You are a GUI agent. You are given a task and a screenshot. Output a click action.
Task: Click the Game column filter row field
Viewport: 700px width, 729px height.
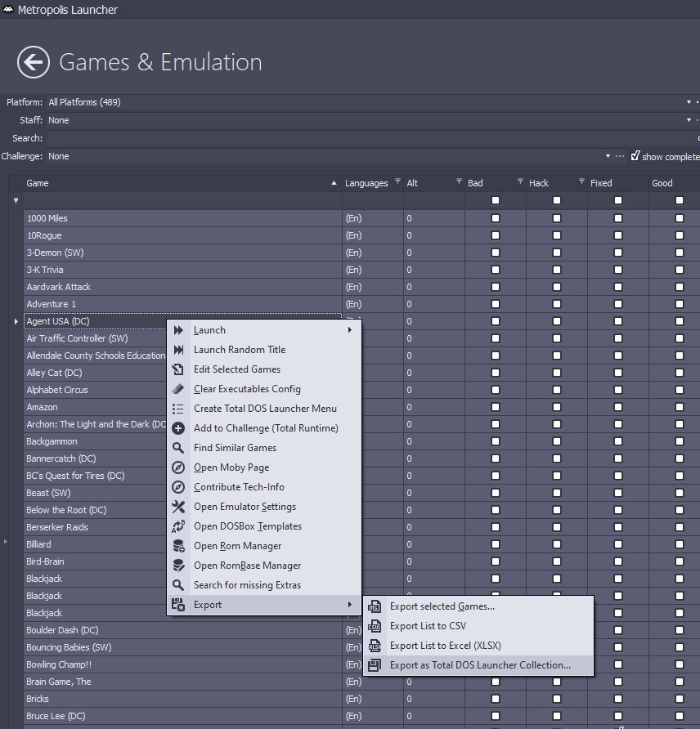coord(183,201)
